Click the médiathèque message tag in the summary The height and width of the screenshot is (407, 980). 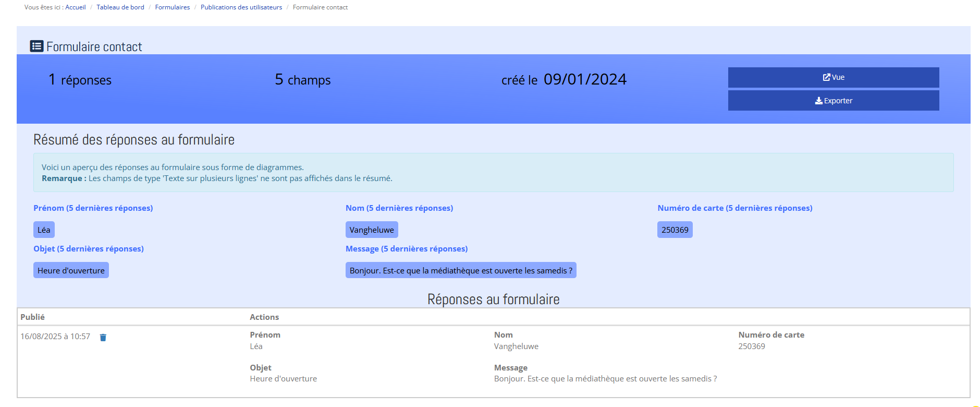(460, 271)
